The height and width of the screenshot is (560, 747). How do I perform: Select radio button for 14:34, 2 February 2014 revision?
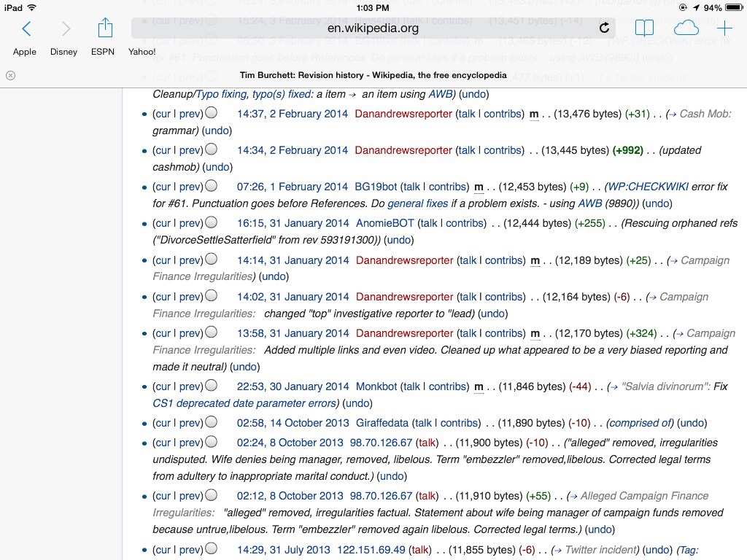[x=211, y=149]
